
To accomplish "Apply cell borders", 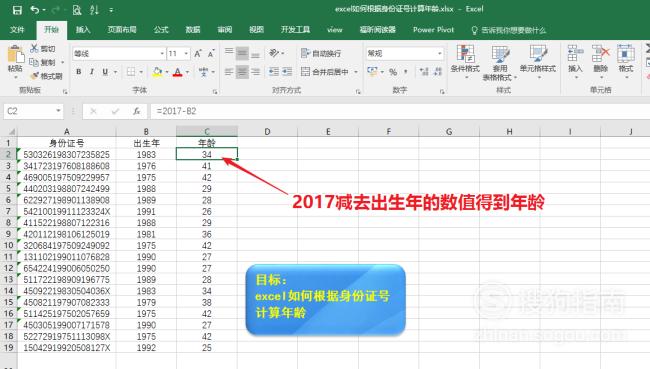I will pos(131,72).
